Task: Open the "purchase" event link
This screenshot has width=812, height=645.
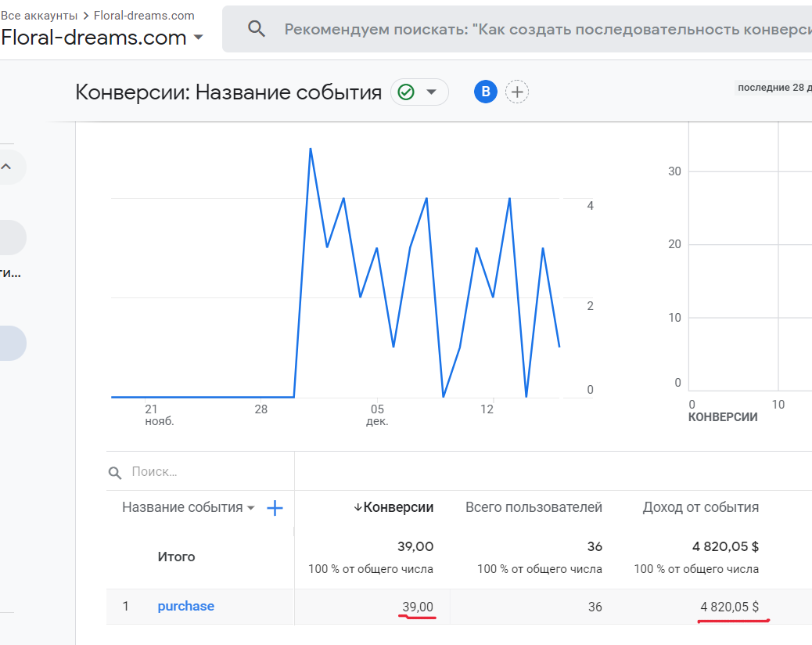Action: pos(185,606)
